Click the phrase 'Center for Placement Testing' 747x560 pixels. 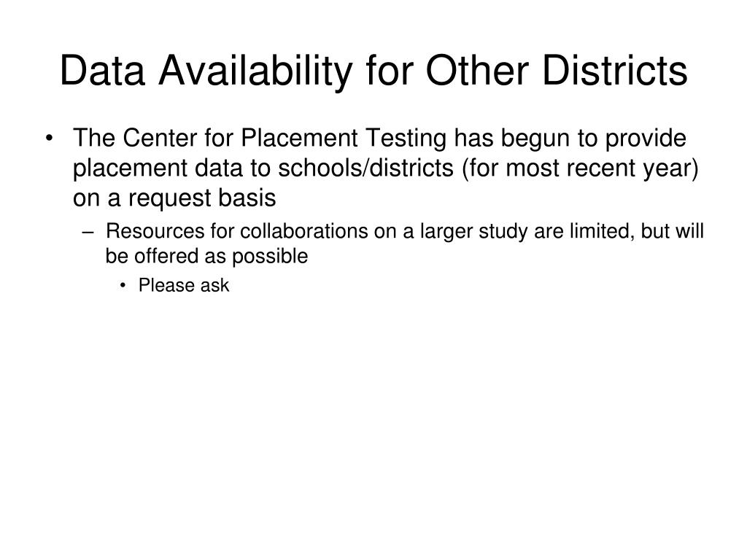[x=285, y=139]
